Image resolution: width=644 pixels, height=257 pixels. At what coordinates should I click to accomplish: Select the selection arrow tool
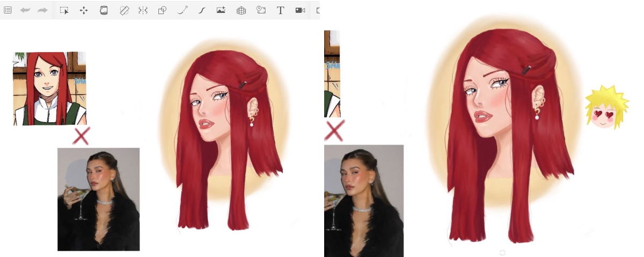point(64,10)
